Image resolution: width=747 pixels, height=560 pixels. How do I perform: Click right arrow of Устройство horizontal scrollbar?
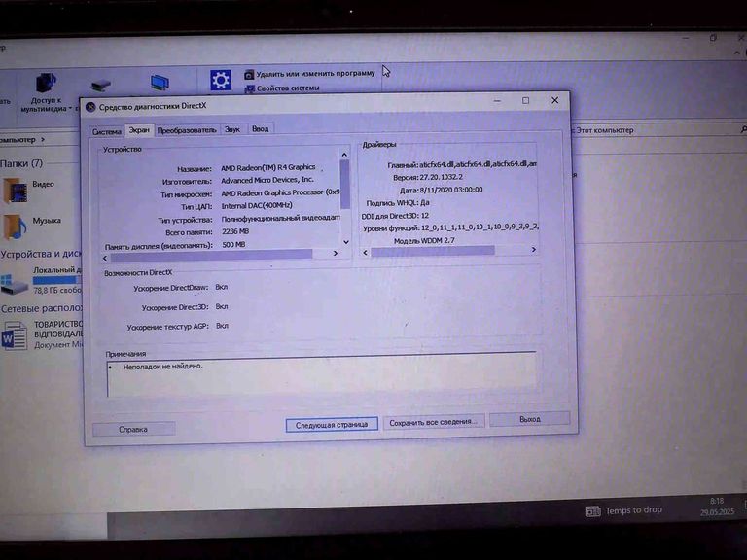pyautogui.click(x=336, y=254)
